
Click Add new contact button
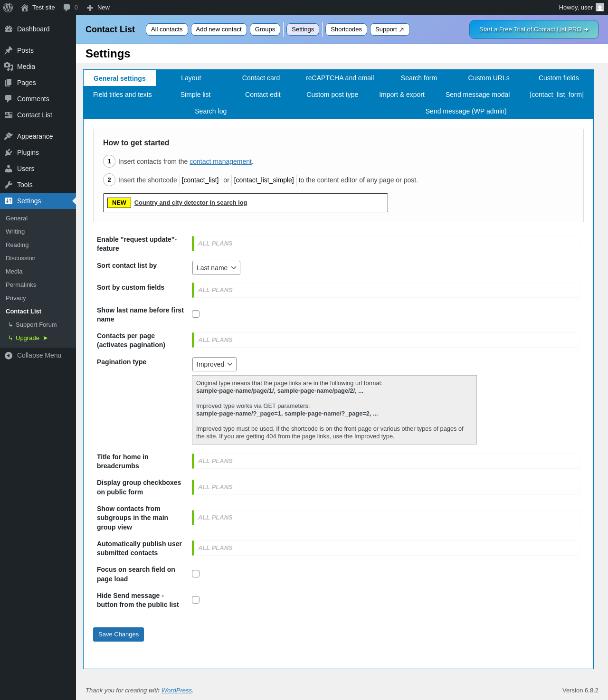(x=219, y=29)
